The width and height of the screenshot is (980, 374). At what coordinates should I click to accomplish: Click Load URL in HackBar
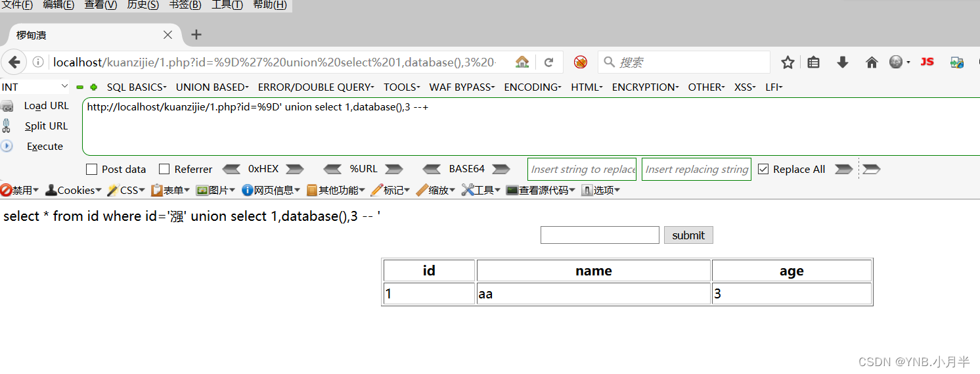46,106
